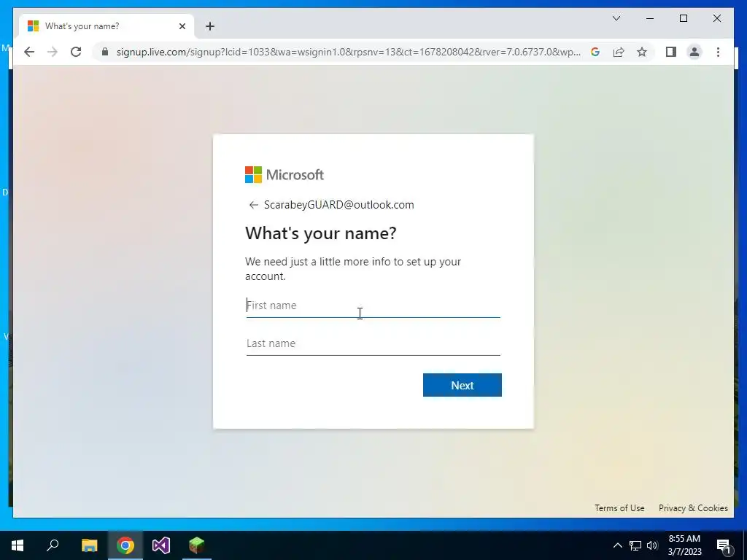Screen dimensions: 747x560
Task: Click the Next button
Action: [462, 385]
